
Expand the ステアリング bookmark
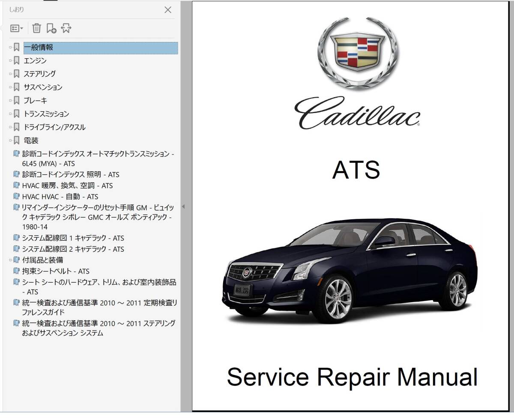tap(10, 74)
